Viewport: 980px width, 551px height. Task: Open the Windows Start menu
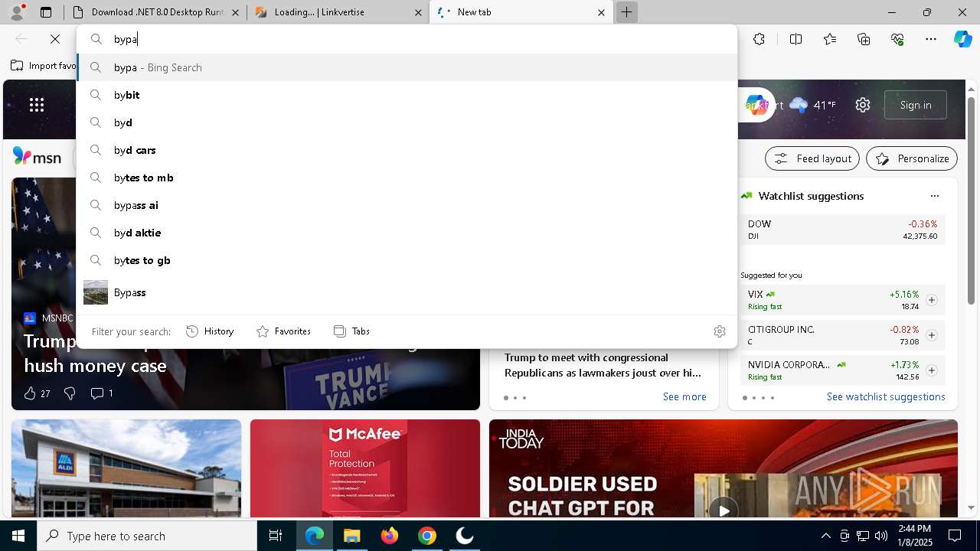(x=18, y=536)
